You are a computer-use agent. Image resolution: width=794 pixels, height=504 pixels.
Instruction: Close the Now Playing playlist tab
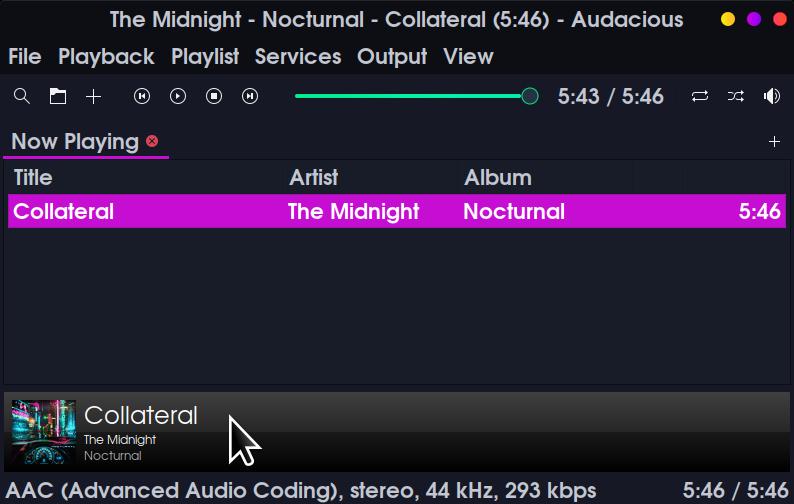click(152, 141)
